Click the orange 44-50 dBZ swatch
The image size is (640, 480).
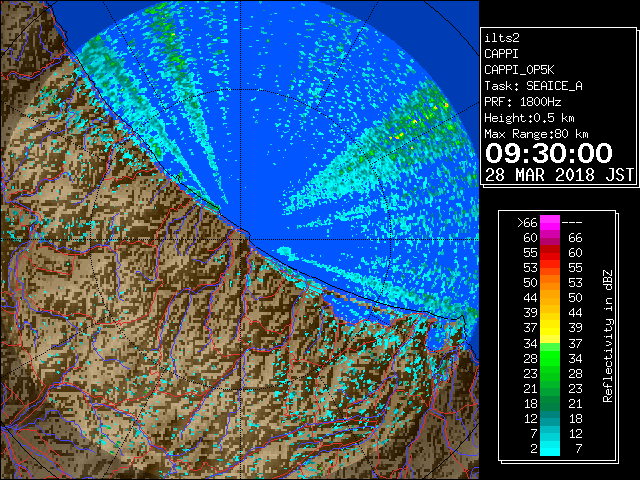(x=550, y=298)
